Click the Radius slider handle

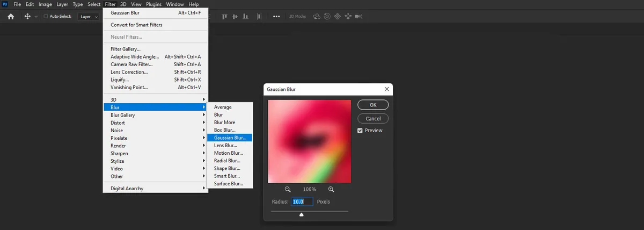[x=301, y=214]
